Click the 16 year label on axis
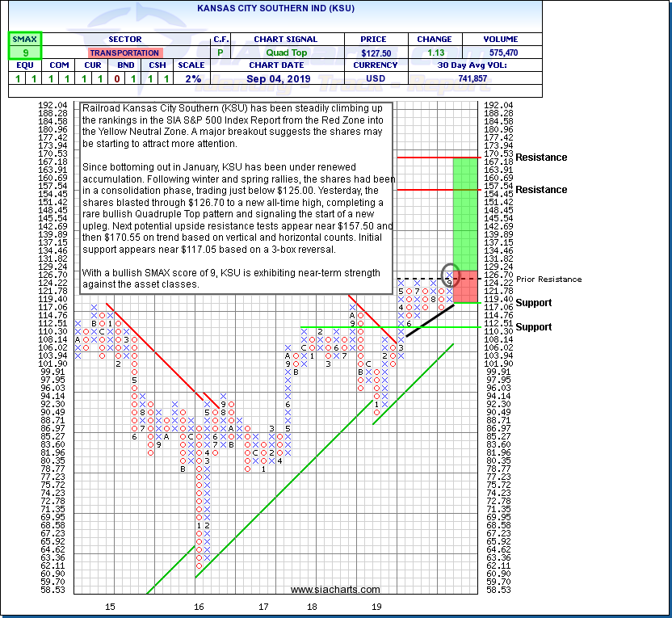Image resolution: width=672 pixels, height=618 pixels. pyautogui.click(x=199, y=606)
